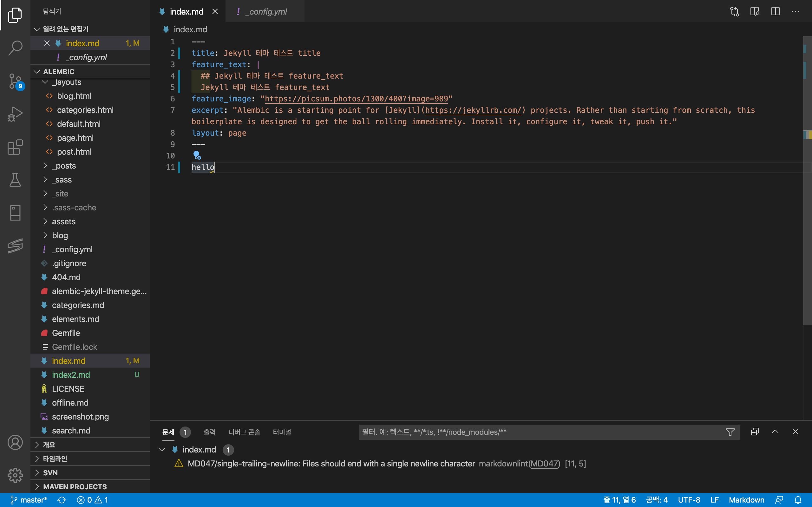Viewport: 812px width, 507px height.
Task: Expand the _posts folder
Action: point(64,166)
